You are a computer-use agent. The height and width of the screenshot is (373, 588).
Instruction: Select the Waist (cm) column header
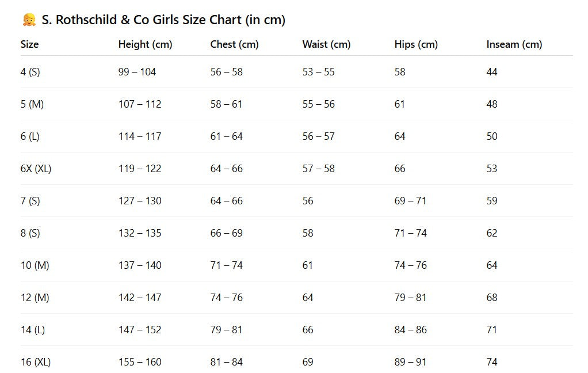(x=326, y=44)
